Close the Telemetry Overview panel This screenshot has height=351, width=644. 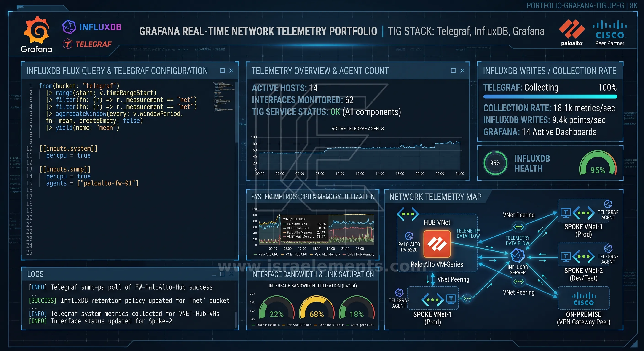coord(462,70)
